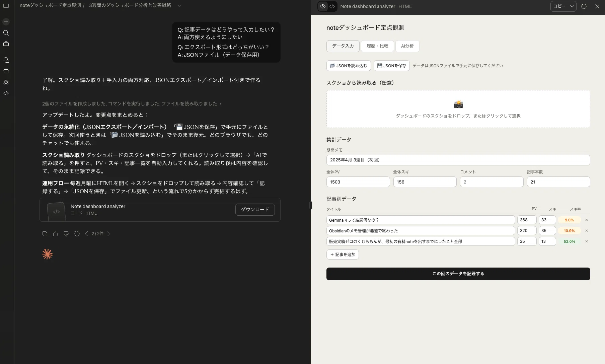Remove the Obsidian article row
The height and width of the screenshot is (364, 605).
click(x=587, y=231)
